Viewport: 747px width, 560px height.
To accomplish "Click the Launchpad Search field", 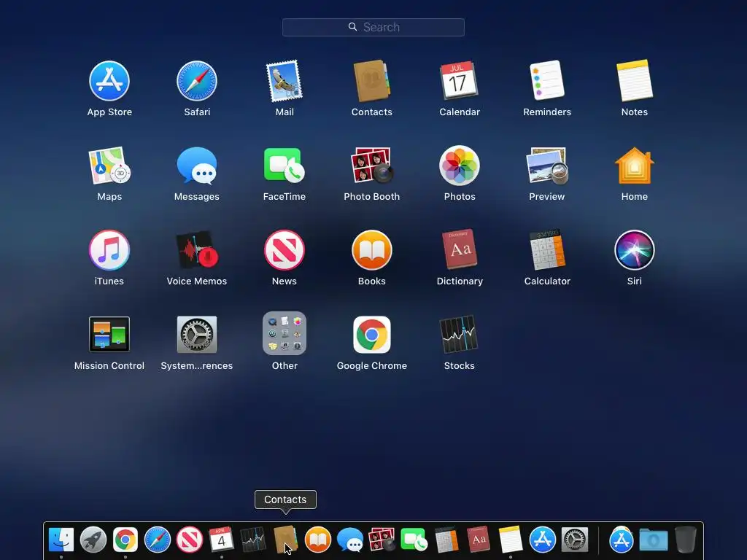I will 373,27.
